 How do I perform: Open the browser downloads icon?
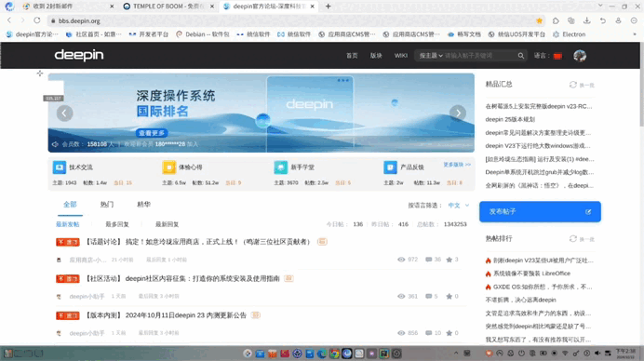587,20
